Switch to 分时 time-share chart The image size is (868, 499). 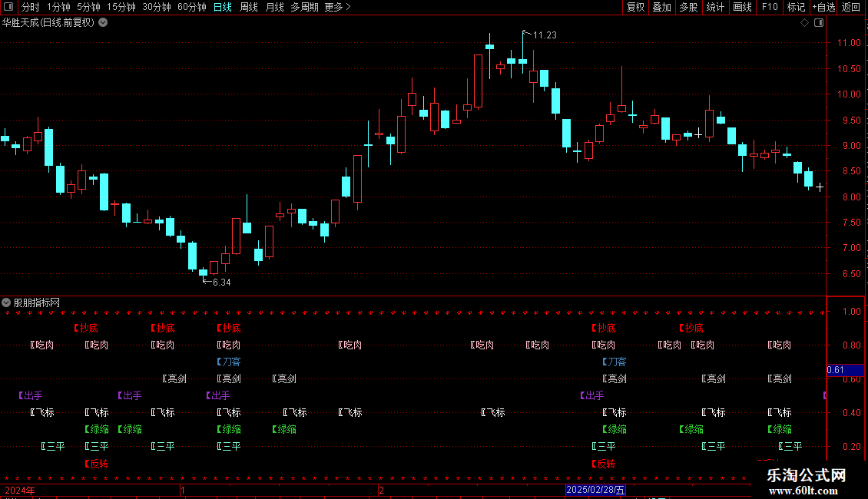pyautogui.click(x=31, y=7)
